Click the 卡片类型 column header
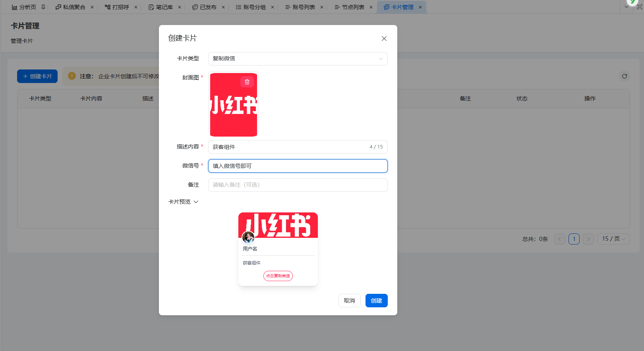The height and width of the screenshot is (351, 644). pyautogui.click(x=40, y=98)
